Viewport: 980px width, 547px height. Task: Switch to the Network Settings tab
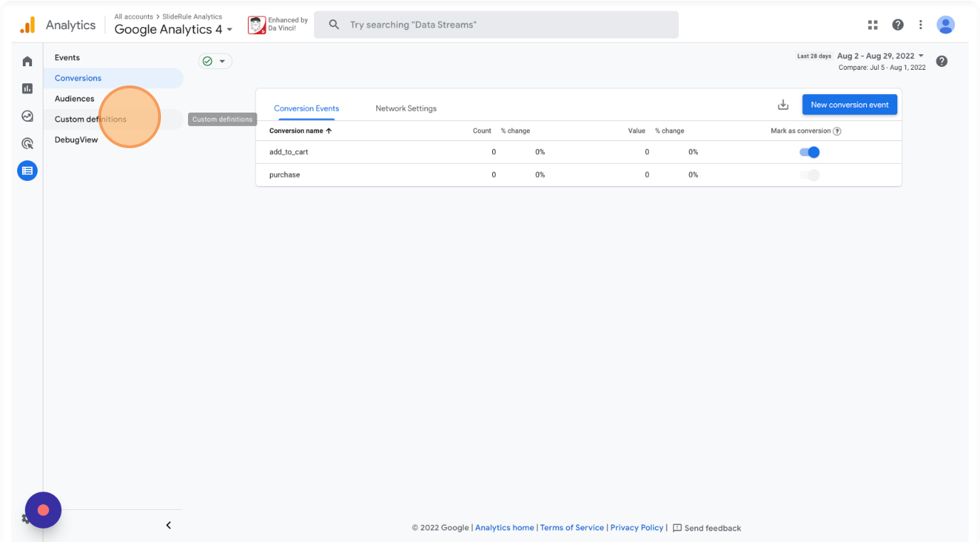coord(406,108)
